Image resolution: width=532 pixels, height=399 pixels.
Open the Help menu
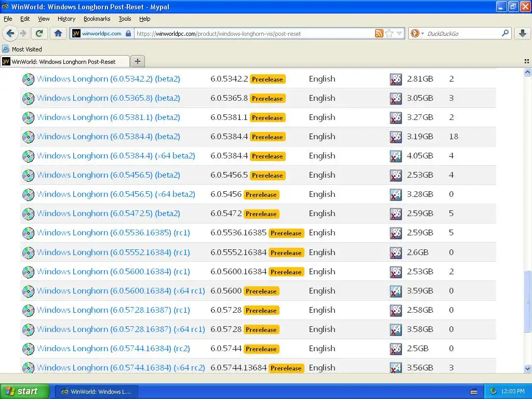(144, 19)
